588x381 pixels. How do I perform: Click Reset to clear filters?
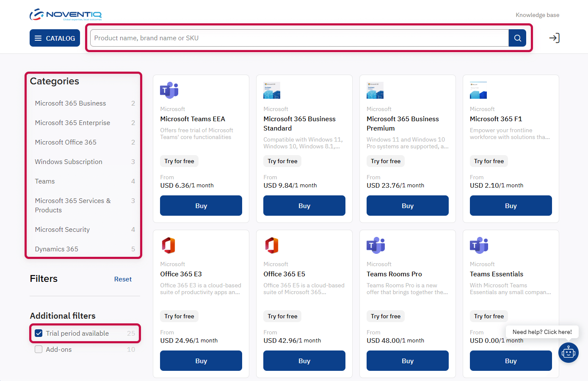click(x=123, y=279)
